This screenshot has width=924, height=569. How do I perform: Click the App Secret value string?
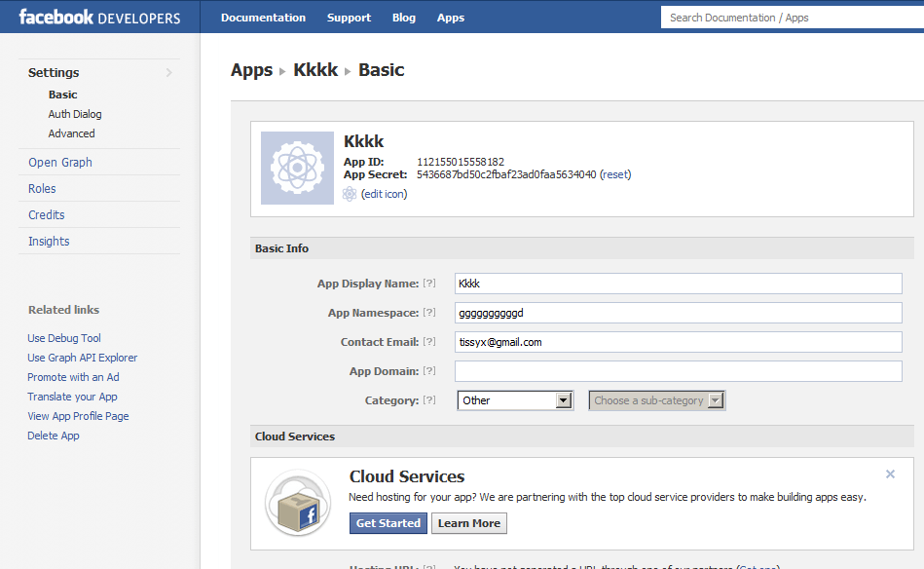coord(506,174)
